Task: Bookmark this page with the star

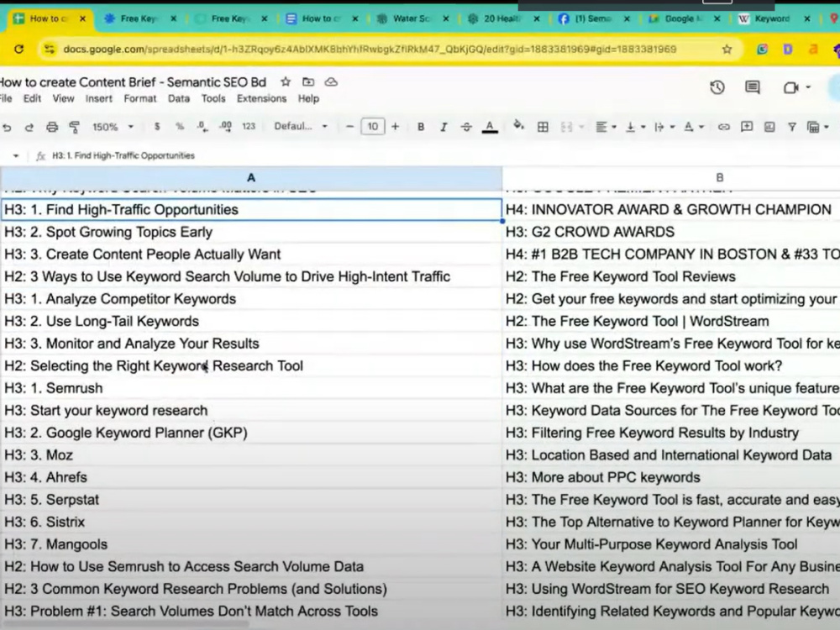Action: pyautogui.click(x=727, y=50)
